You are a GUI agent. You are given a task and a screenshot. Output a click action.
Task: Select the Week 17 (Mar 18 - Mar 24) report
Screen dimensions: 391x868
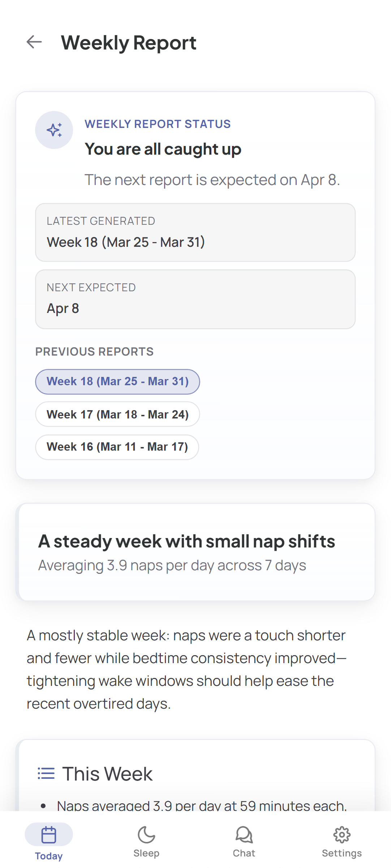click(x=117, y=414)
